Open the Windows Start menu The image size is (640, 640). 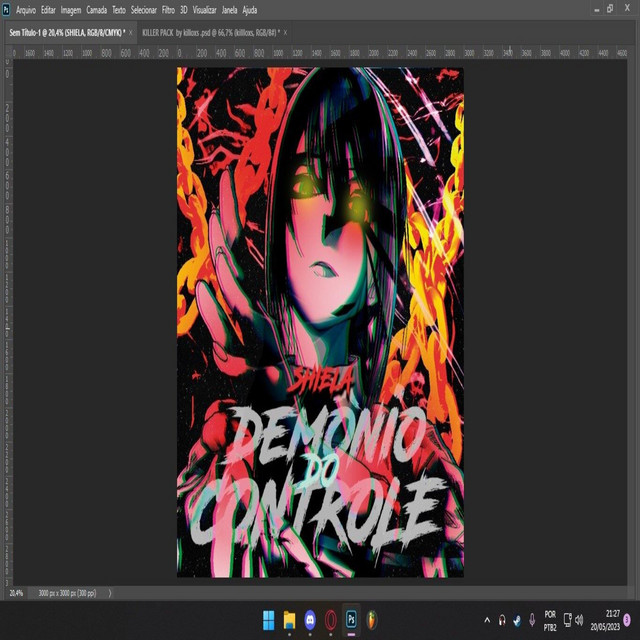pos(268,619)
